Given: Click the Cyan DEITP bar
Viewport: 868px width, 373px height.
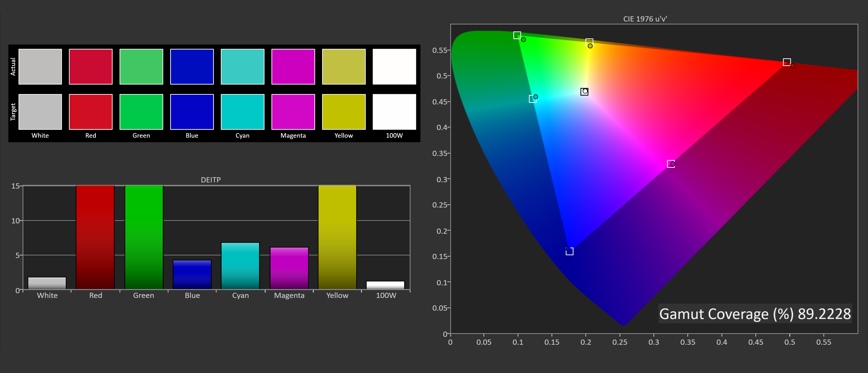Looking at the screenshot, I should tap(240, 266).
